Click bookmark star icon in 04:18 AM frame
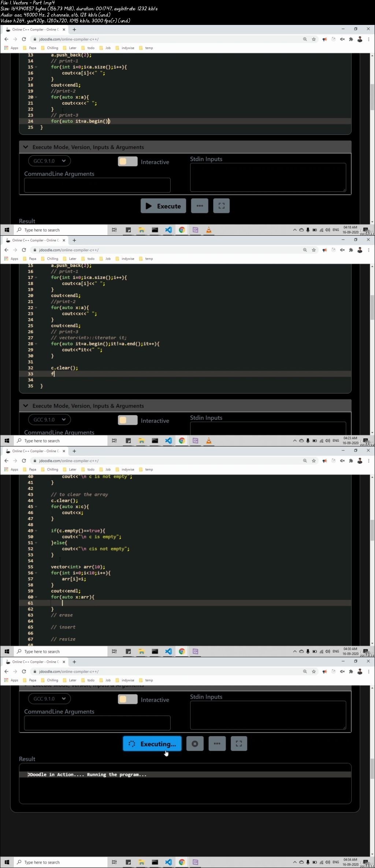The height and width of the screenshot is (868, 375). coord(314,39)
